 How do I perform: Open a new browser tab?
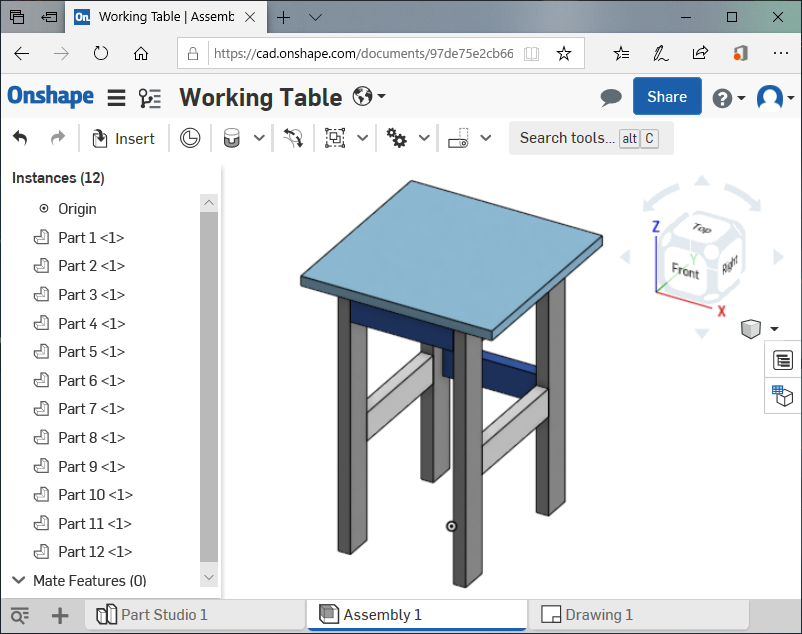point(283,17)
